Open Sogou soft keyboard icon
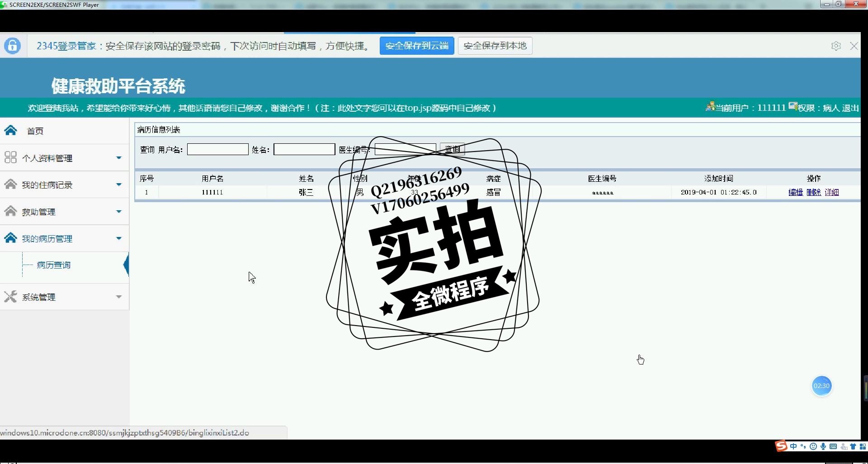This screenshot has width=868, height=464. (x=833, y=446)
